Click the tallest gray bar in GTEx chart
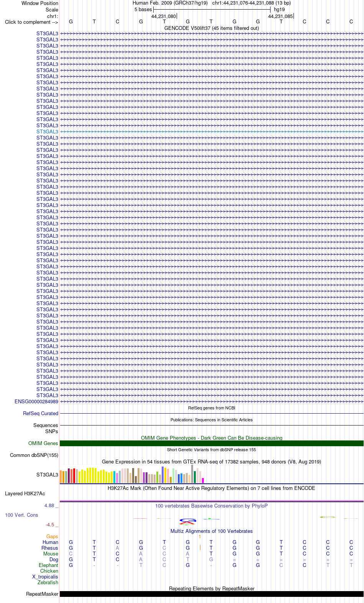 (x=192, y=474)
